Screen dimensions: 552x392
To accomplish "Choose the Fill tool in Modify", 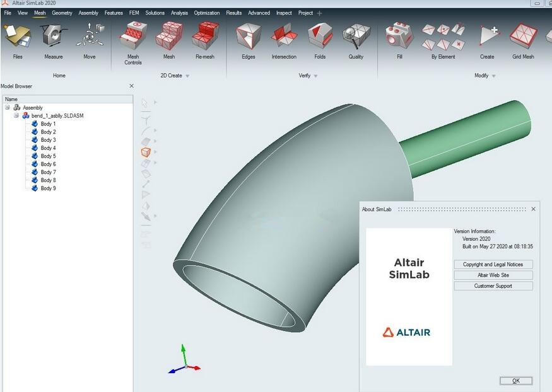I will (399, 41).
